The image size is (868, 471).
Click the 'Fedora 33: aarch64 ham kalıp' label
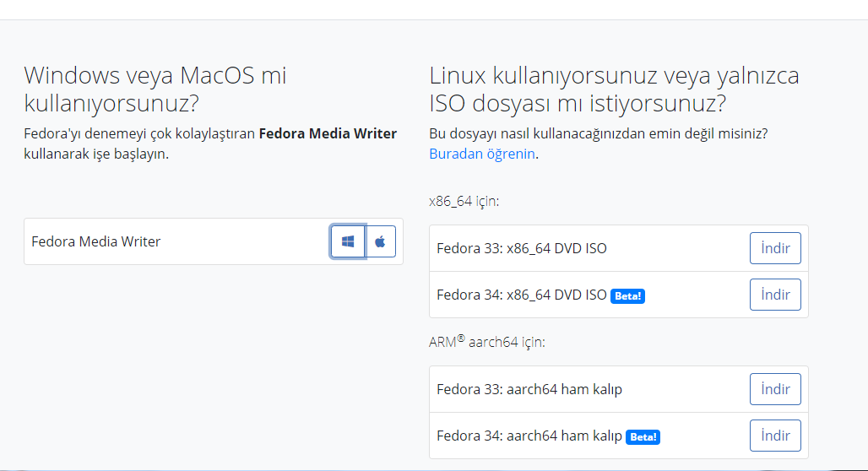coord(529,389)
